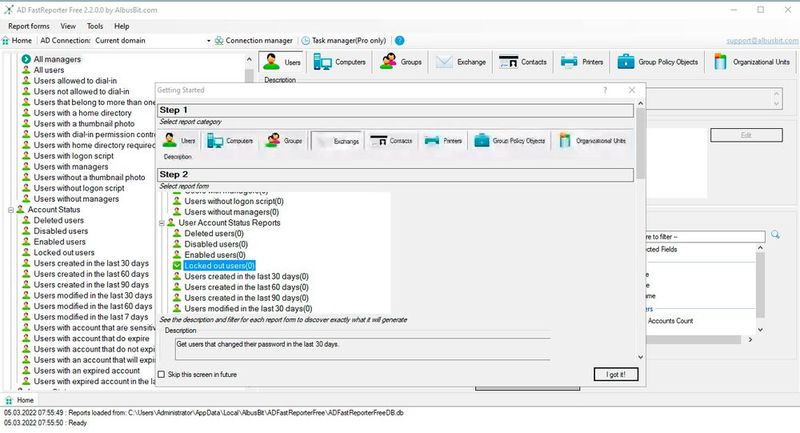Open the View menu

(68, 26)
